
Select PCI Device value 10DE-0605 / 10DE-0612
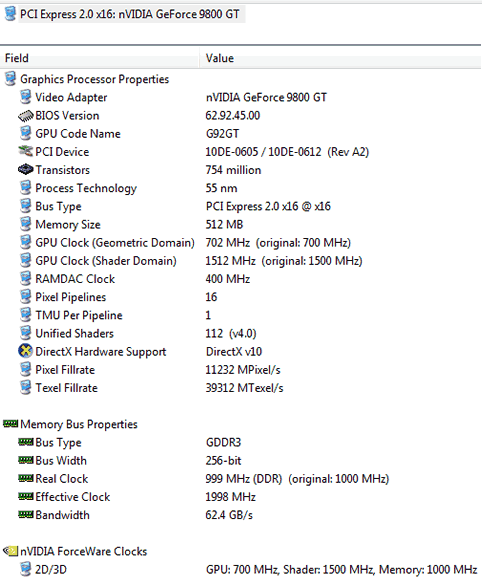pos(263,152)
